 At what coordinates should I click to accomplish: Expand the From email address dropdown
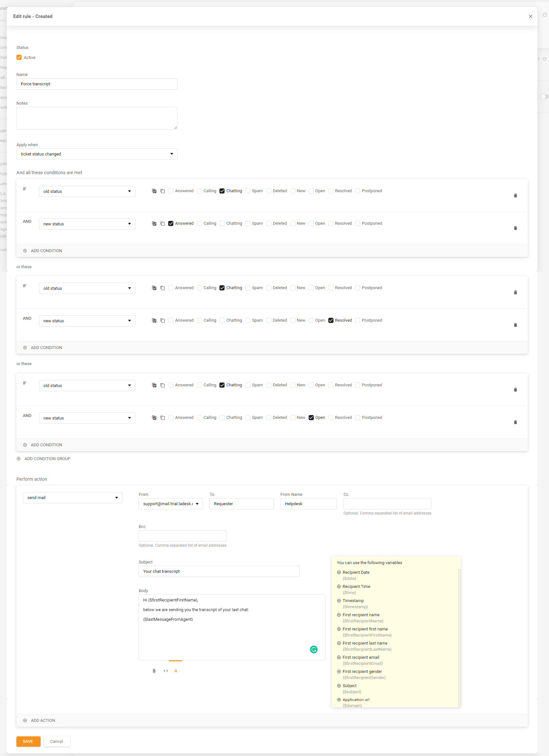170,504
